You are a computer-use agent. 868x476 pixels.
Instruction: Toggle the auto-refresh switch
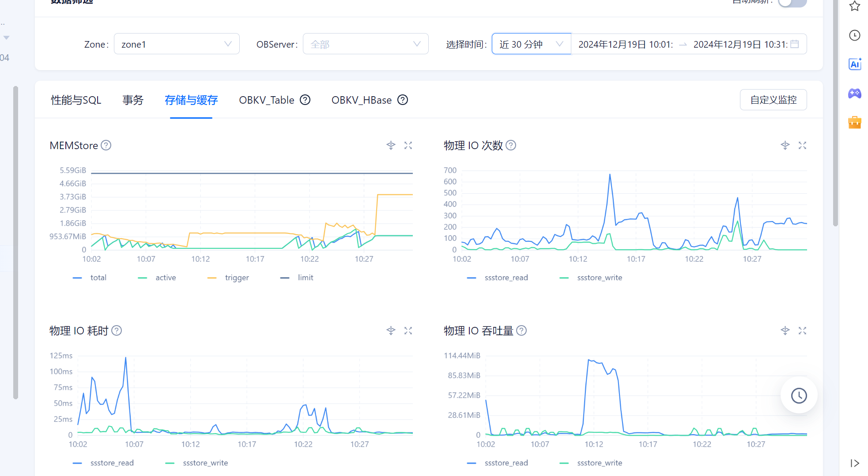tap(793, 3)
